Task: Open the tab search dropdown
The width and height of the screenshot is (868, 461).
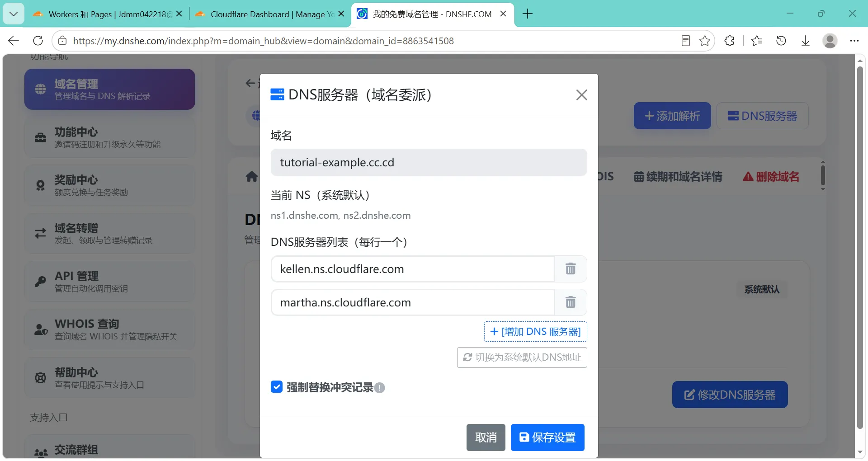Action: [14, 14]
